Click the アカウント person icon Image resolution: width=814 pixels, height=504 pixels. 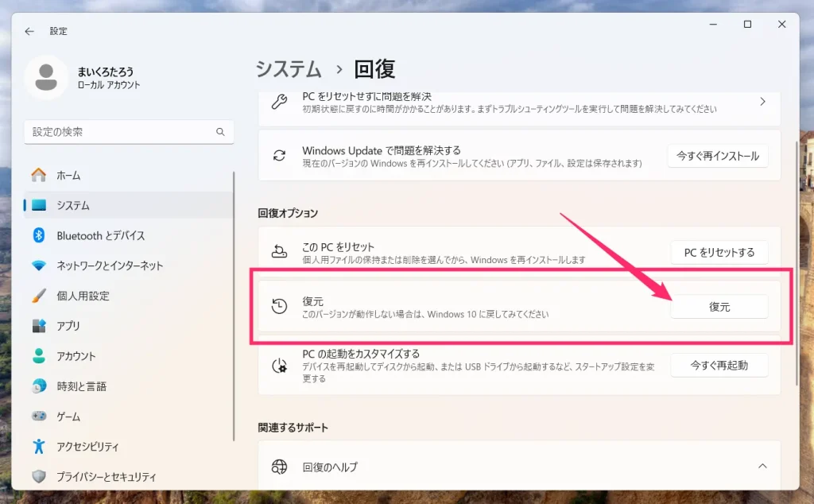click(39, 355)
